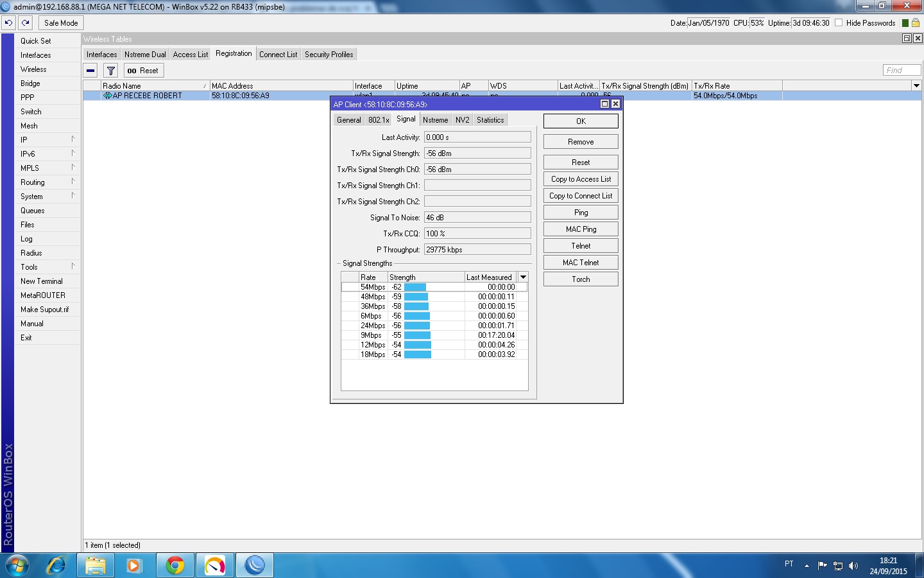Viewport: 924px width, 578px height.
Task: Click the OK button
Action: coord(581,121)
